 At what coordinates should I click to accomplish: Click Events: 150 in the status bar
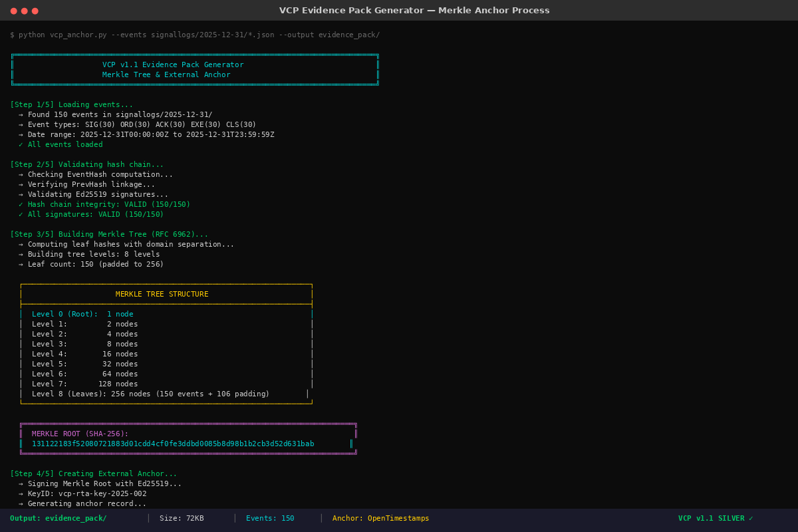[x=270, y=518]
